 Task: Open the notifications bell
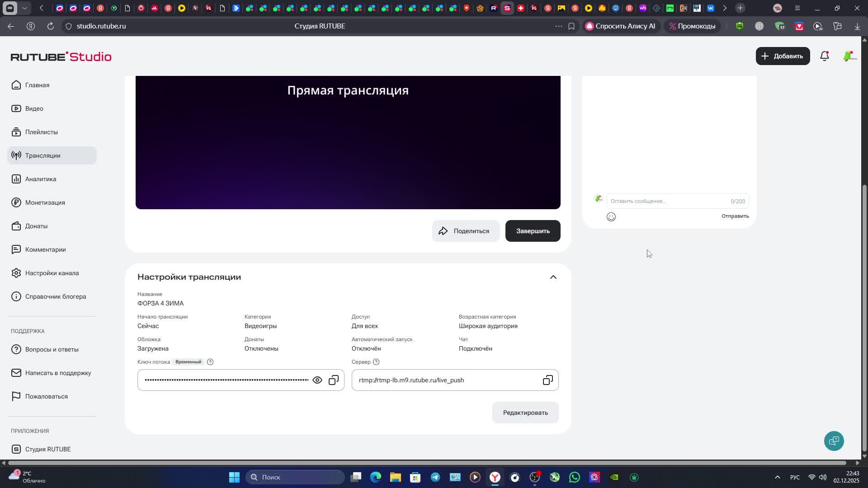(825, 56)
